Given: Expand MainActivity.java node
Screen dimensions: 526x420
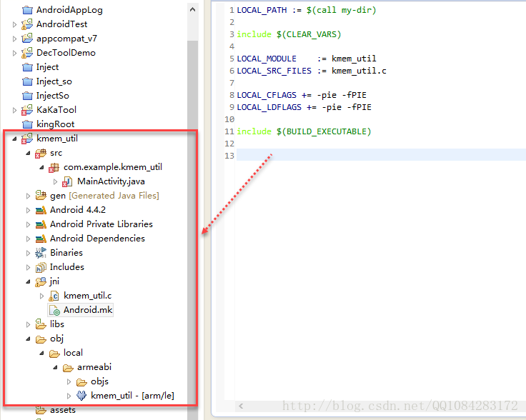Looking at the screenshot, I should [x=55, y=181].
